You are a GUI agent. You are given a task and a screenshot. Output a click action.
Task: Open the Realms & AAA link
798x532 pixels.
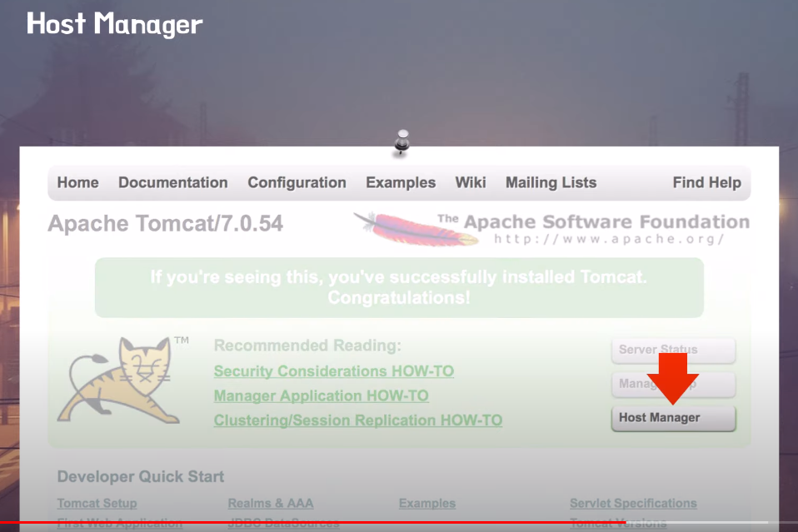coord(270,503)
